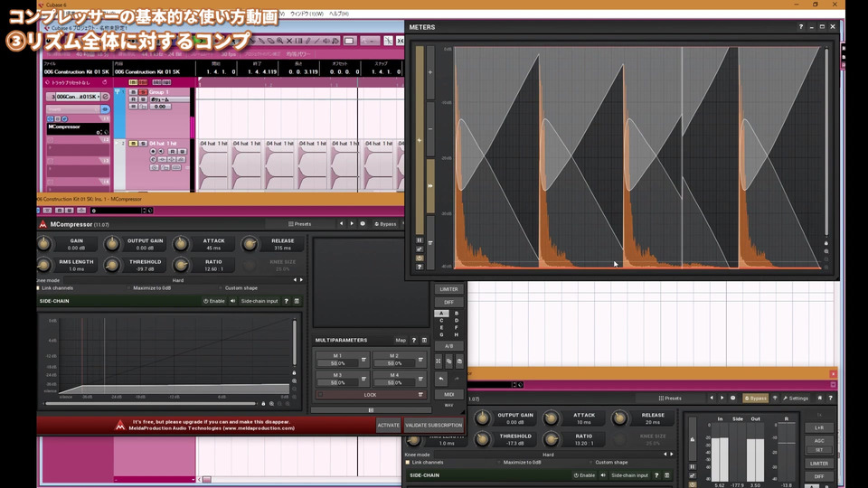
Task: Click Edit Channel 'e' beside 006Con...it01SK
Action: point(105,97)
